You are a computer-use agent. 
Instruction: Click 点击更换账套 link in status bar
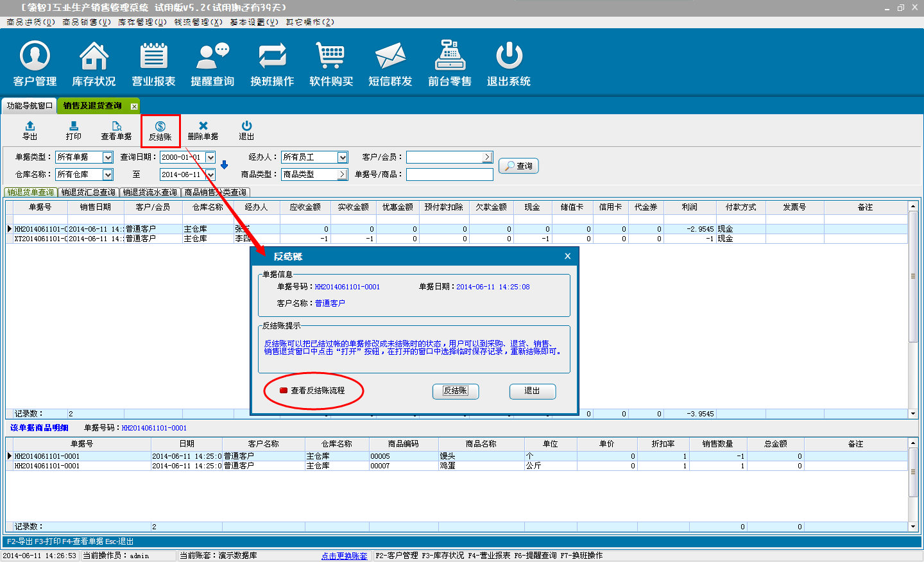tap(345, 556)
